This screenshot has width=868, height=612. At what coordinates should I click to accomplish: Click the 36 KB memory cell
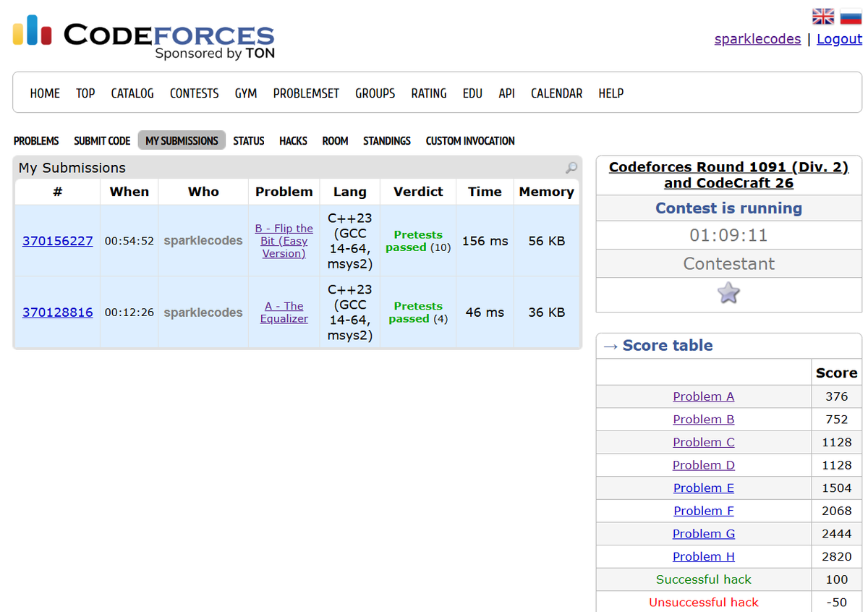click(x=546, y=313)
